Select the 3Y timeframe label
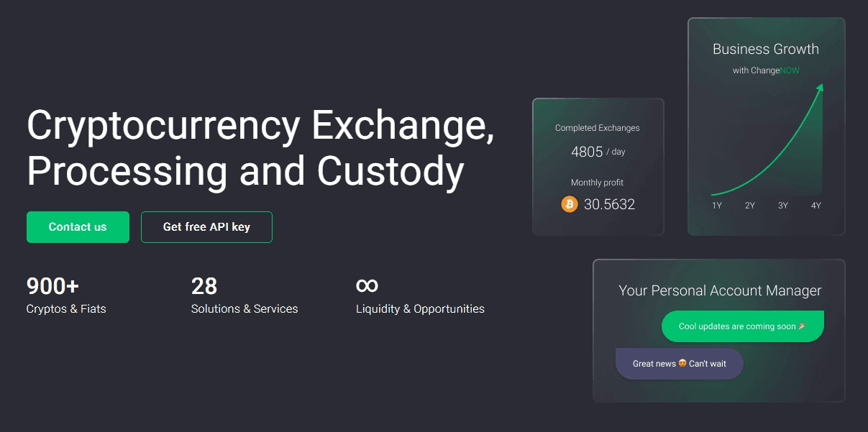Viewport: 868px width, 432px height. click(782, 205)
